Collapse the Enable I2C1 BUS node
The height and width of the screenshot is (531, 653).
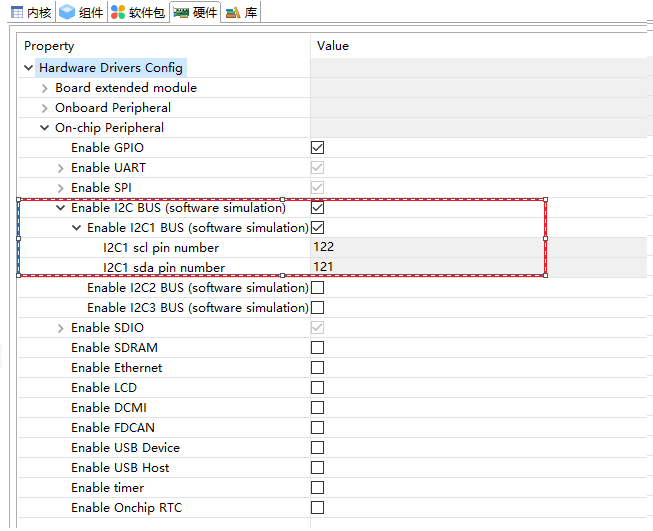tap(77, 228)
